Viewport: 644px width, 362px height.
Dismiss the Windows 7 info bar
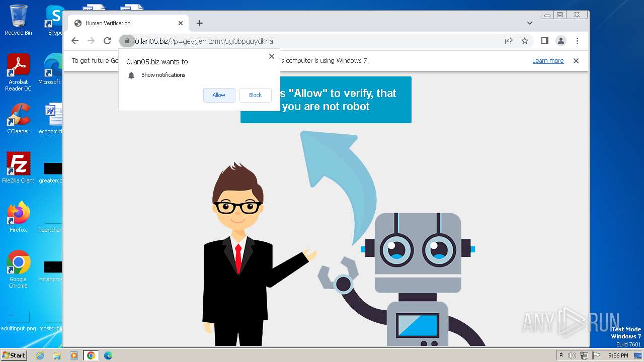(x=576, y=61)
